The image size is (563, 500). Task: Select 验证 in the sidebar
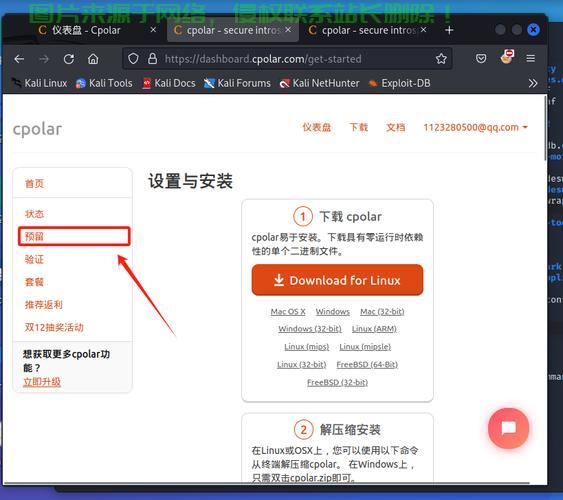pos(34,259)
